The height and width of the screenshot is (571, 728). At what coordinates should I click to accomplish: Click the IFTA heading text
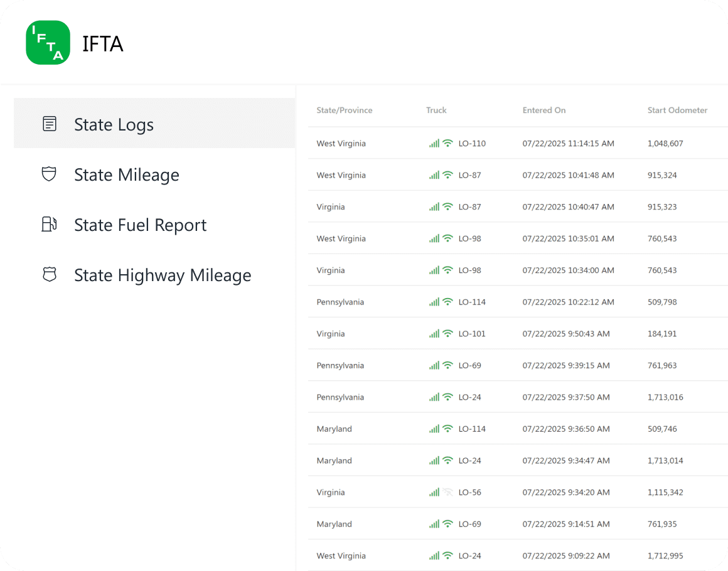(102, 43)
